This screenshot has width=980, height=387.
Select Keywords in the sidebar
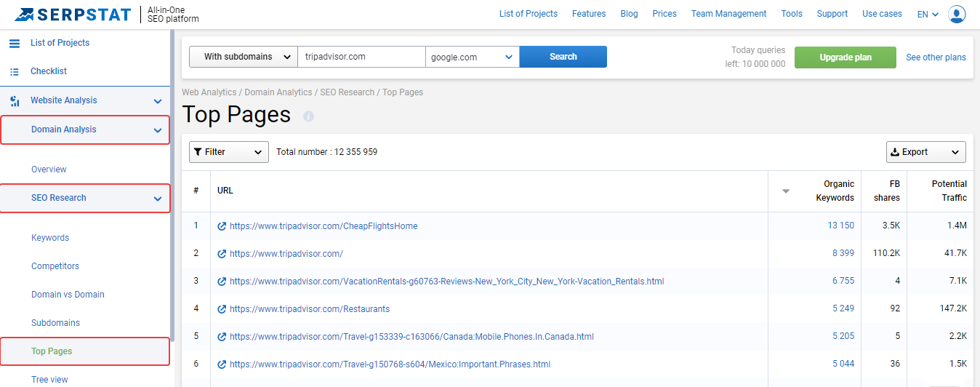[50, 238]
